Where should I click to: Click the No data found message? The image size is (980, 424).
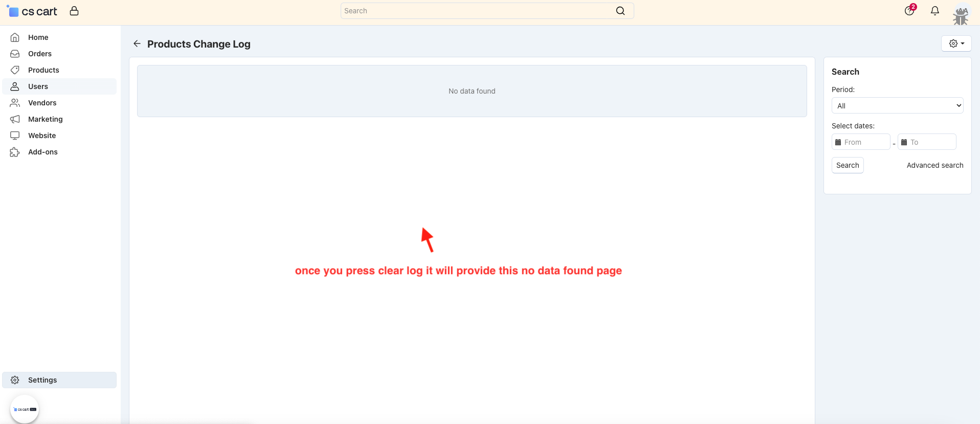click(472, 91)
